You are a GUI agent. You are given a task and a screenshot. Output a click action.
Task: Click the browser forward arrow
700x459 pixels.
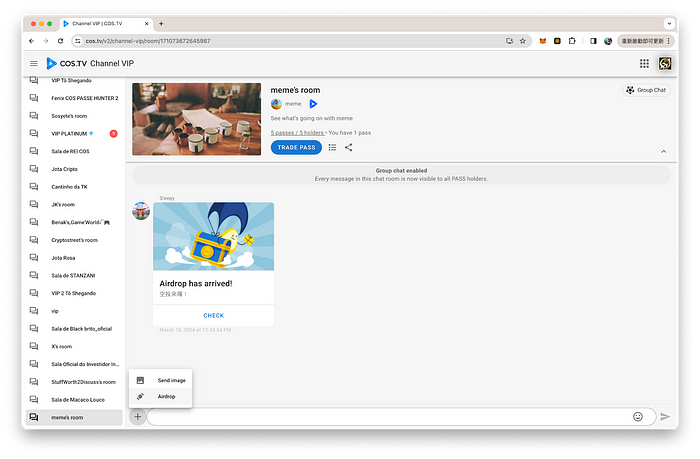[x=46, y=41]
